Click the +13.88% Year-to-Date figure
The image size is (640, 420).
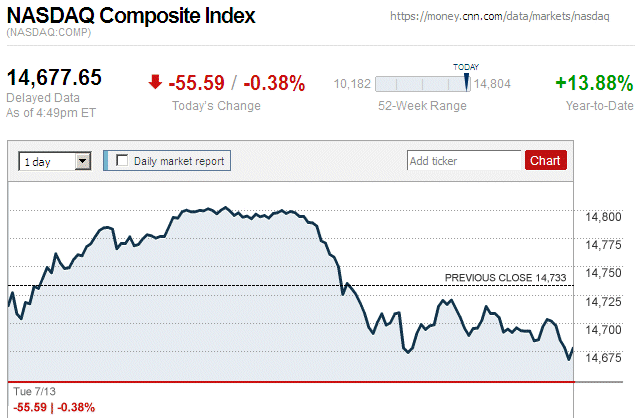[594, 83]
